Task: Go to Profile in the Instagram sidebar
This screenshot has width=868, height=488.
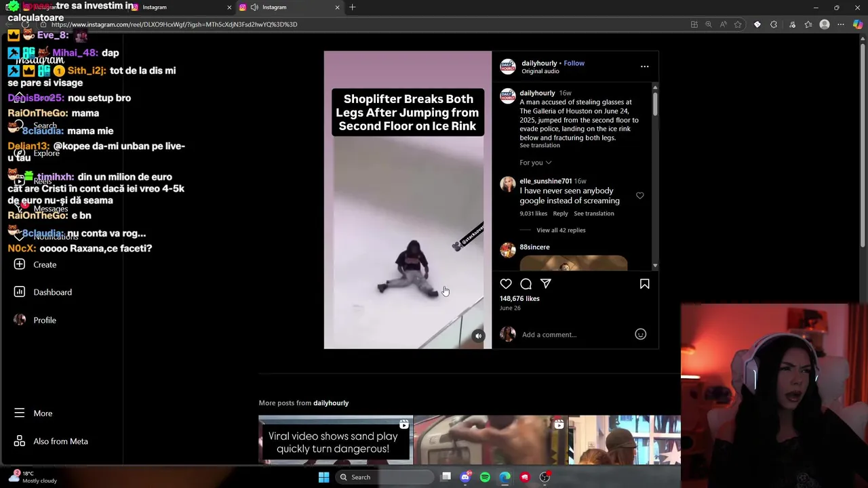Action: (x=35, y=320)
